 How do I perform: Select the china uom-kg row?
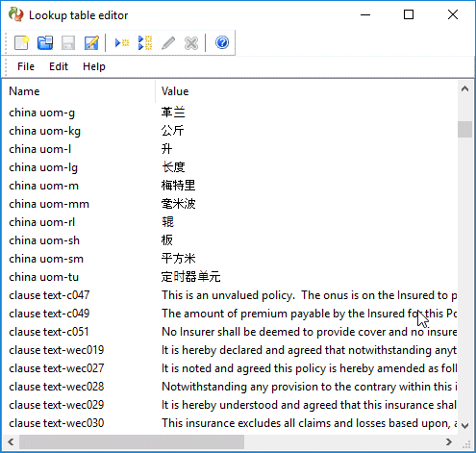[230, 131]
